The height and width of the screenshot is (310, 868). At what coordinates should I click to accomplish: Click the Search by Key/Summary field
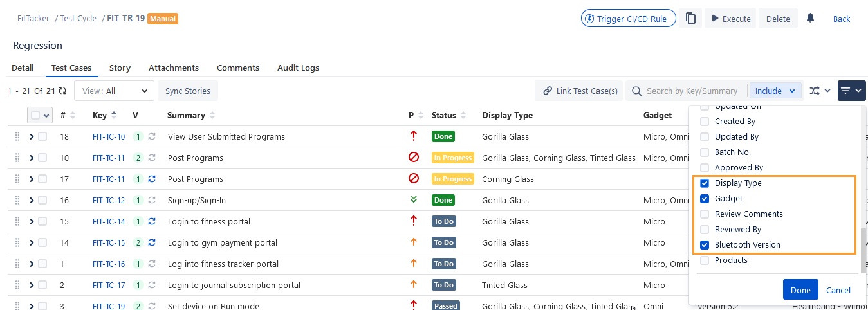(692, 91)
